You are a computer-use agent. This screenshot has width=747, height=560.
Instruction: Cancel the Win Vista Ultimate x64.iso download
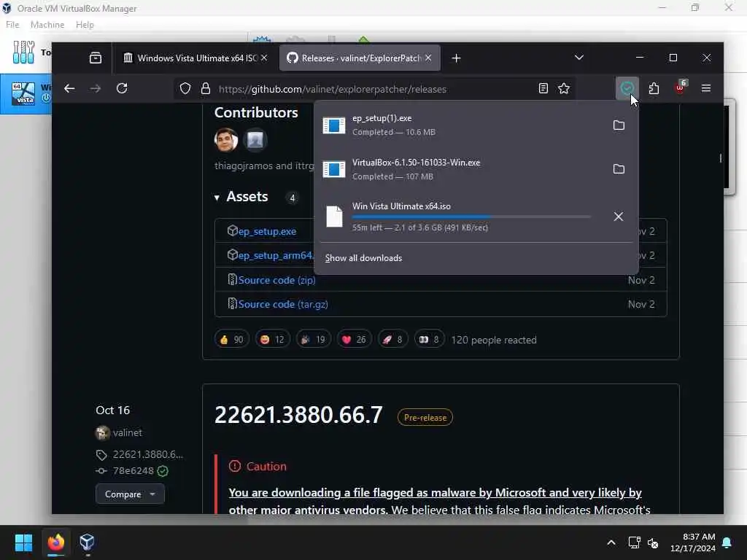pyautogui.click(x=619, y=217)
